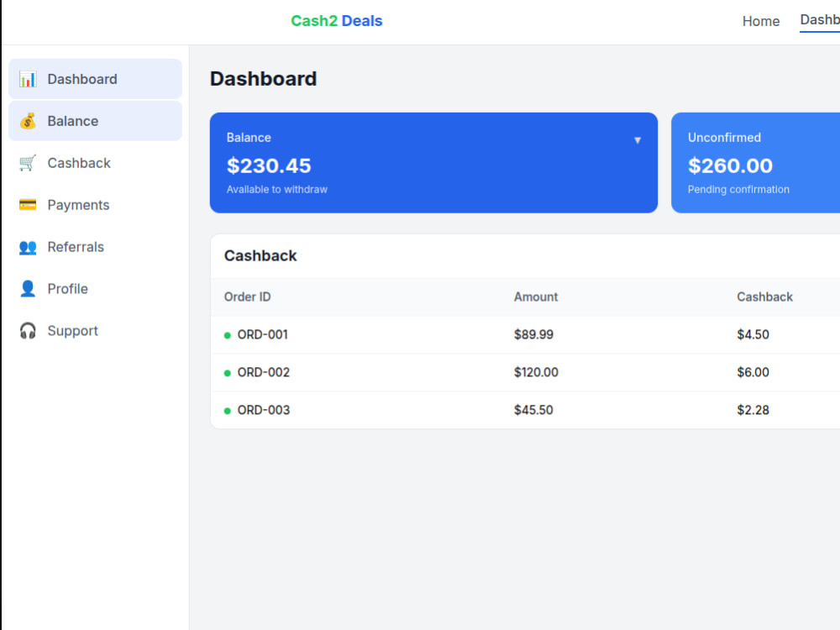The image size is (840, 630).
Task: Click the Home link in top navigation
Action: (761, 22)
